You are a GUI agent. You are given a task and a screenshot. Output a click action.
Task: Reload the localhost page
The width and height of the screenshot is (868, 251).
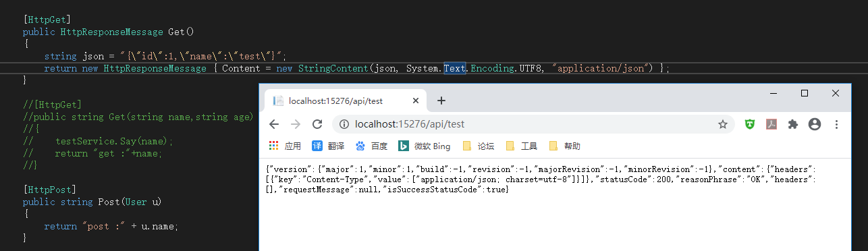[x=317, y=124]
